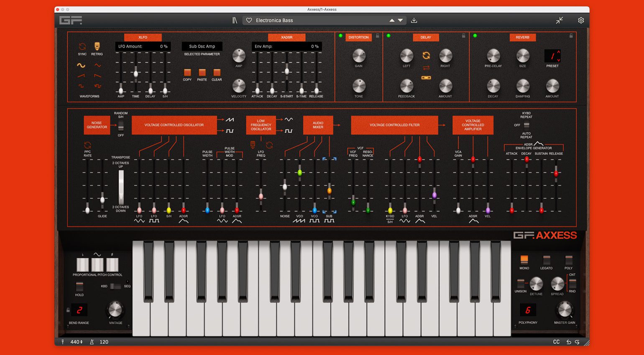Click the LFO retrig icon above LFO FREQ
This screenshot has height=355, width=644.
click(x=253, y=145)
